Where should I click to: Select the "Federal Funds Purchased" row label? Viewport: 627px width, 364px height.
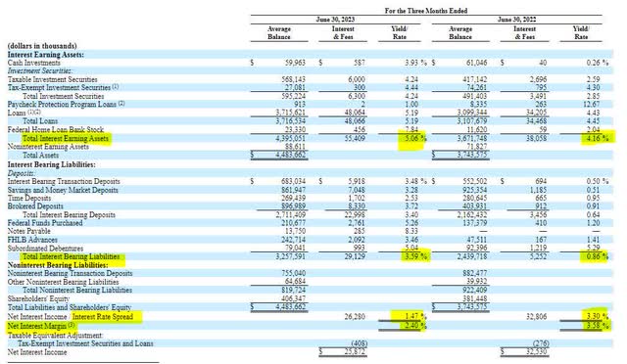[x=45, y=223]
